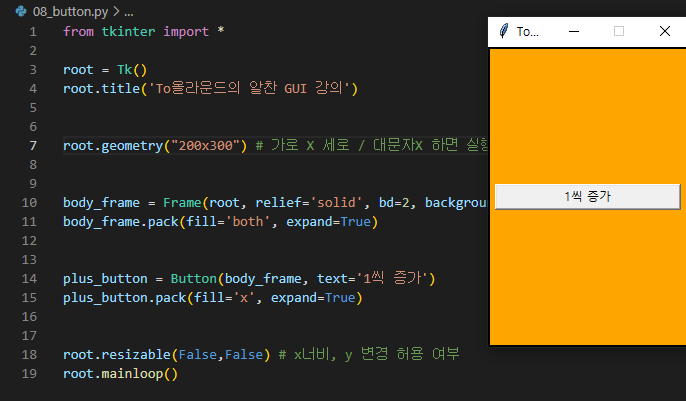Click the feather icon in Tk title bar
Viewport: 686px width, 401px height.
tap(504, 31)
